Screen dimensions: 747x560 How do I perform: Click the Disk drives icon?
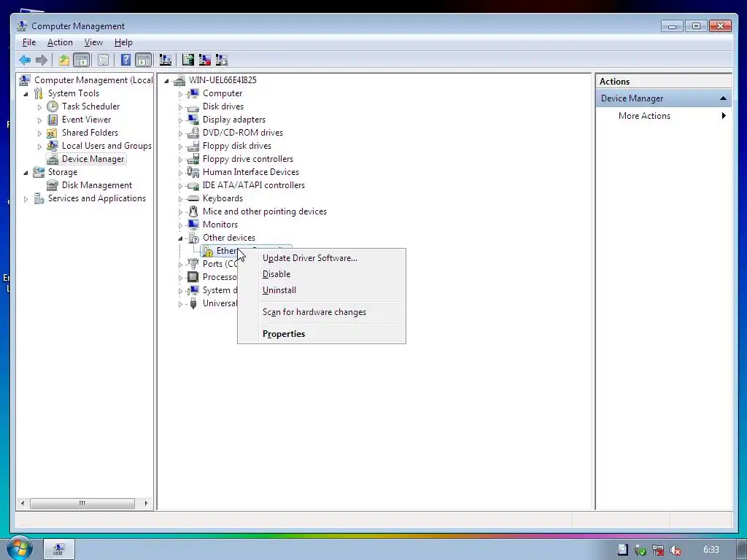[x=193, y=107]
